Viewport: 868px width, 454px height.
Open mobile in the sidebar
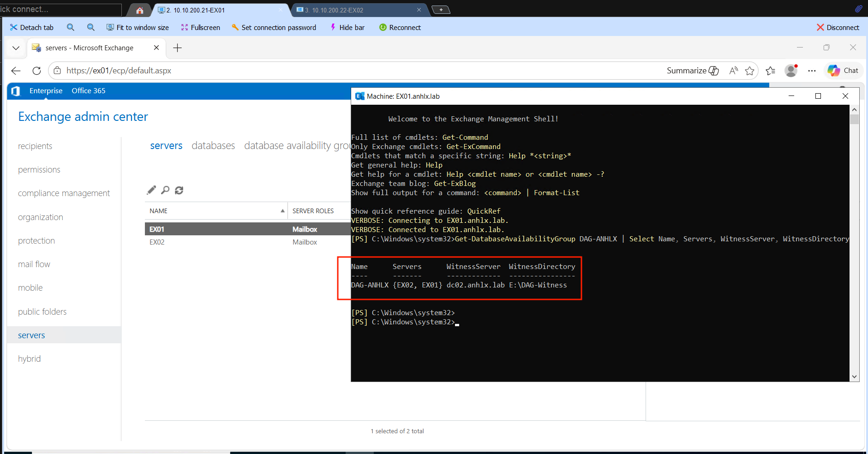[30, 288]
